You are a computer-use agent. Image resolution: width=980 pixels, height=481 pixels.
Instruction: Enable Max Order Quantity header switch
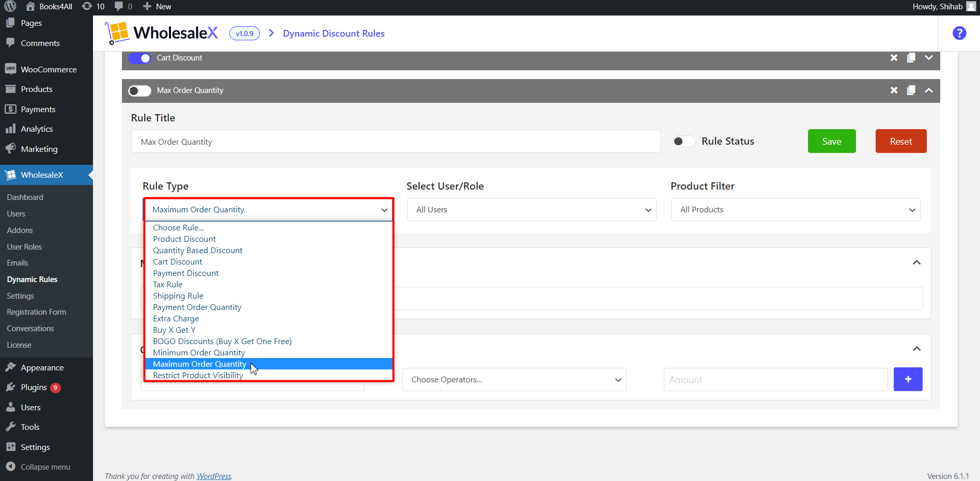(139, 90)
